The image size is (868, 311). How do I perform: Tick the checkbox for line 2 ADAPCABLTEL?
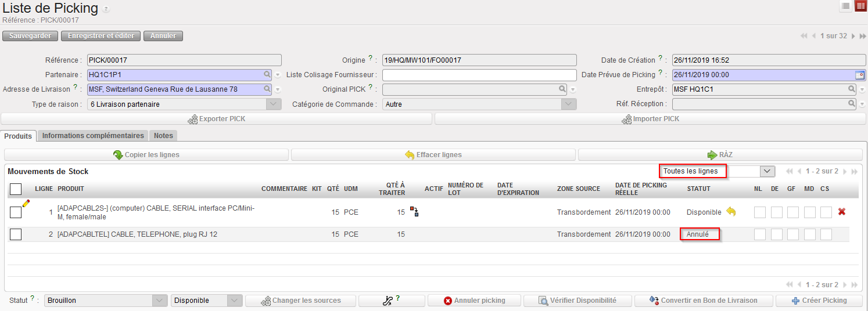pyautogui.click(x=16, y=234)
